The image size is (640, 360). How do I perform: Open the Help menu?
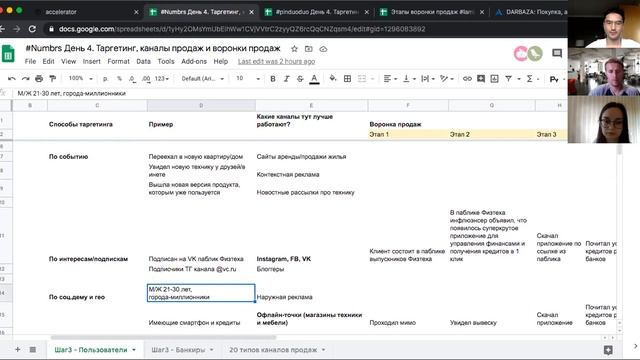coord(221,61)
